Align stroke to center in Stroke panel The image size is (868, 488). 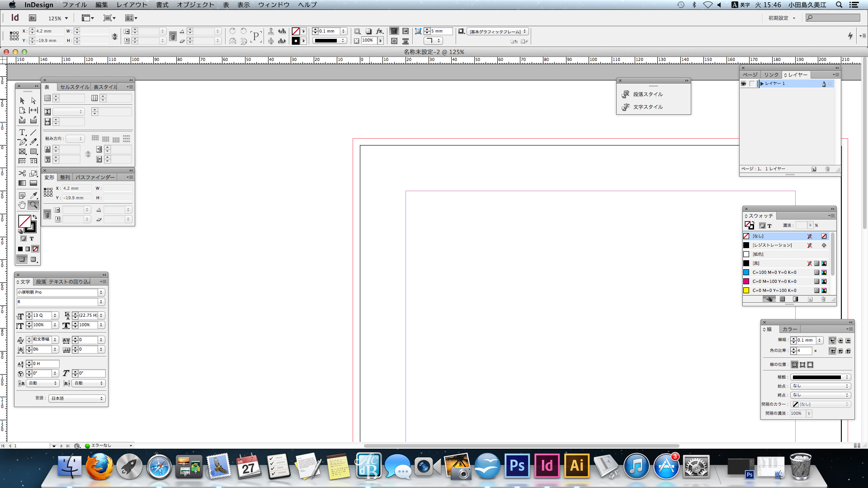(795, 365)
